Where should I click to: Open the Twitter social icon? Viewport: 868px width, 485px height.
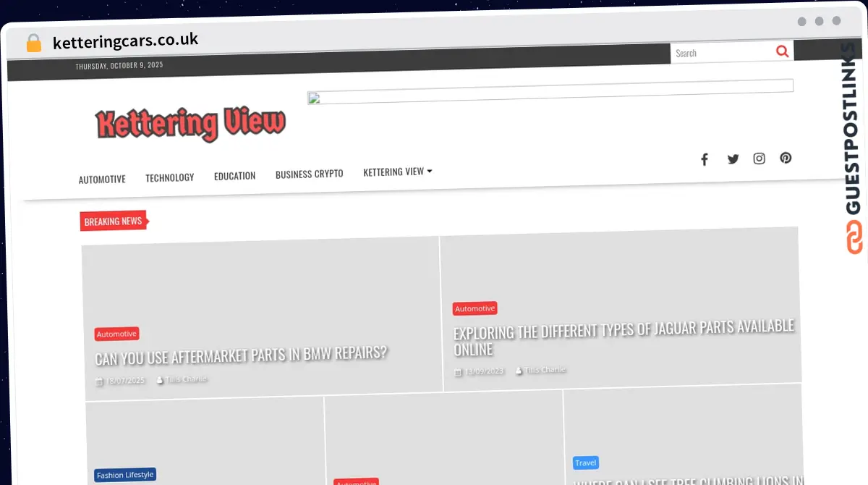tap(733, 159)
